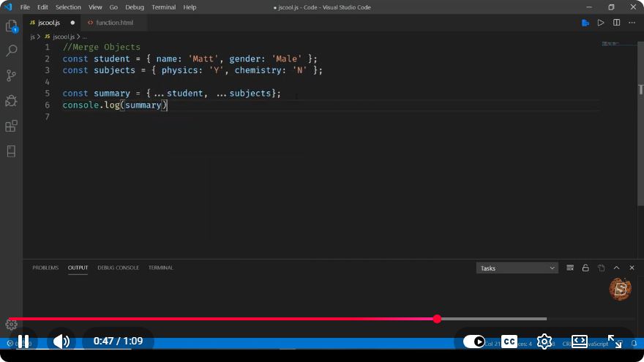Click the js folder breadcrumb
Screen dimensions: 644x362
32,37
